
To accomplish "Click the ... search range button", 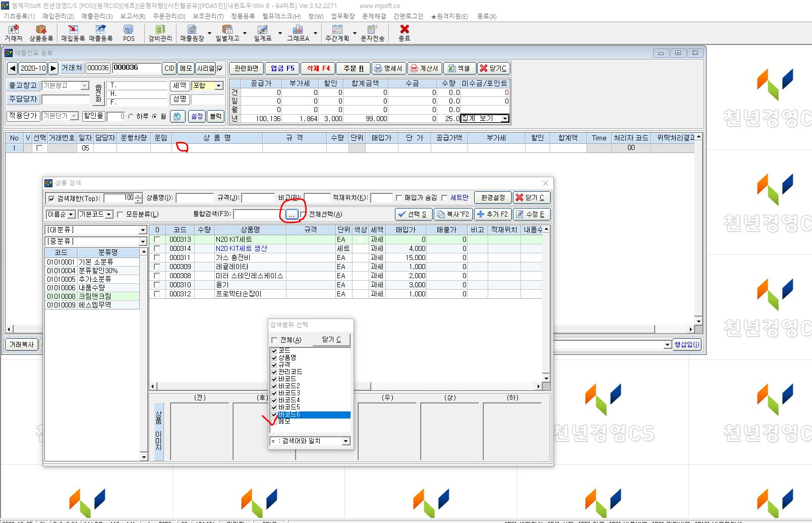I will (x=292, y=215).
